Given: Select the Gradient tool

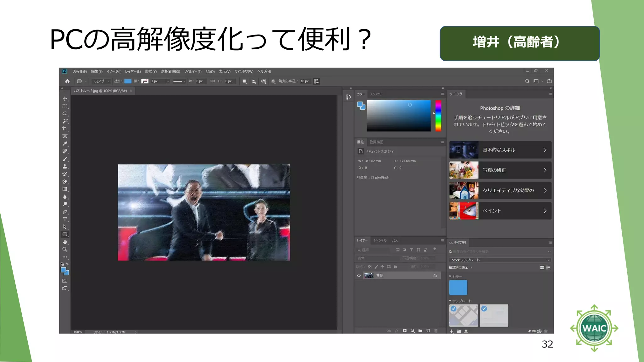Looking at the screenshot, I should [x=65, y=189].
